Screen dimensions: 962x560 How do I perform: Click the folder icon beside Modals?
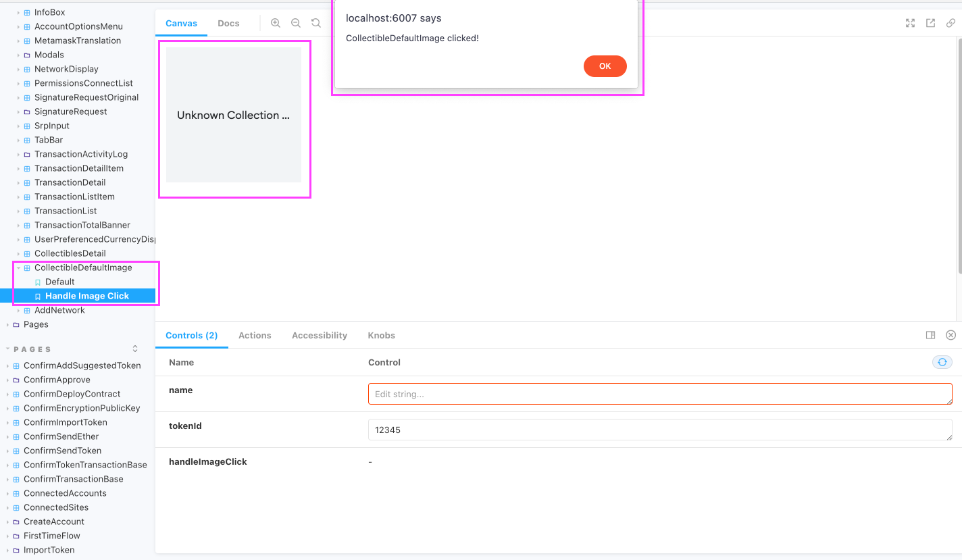(27, 55)
